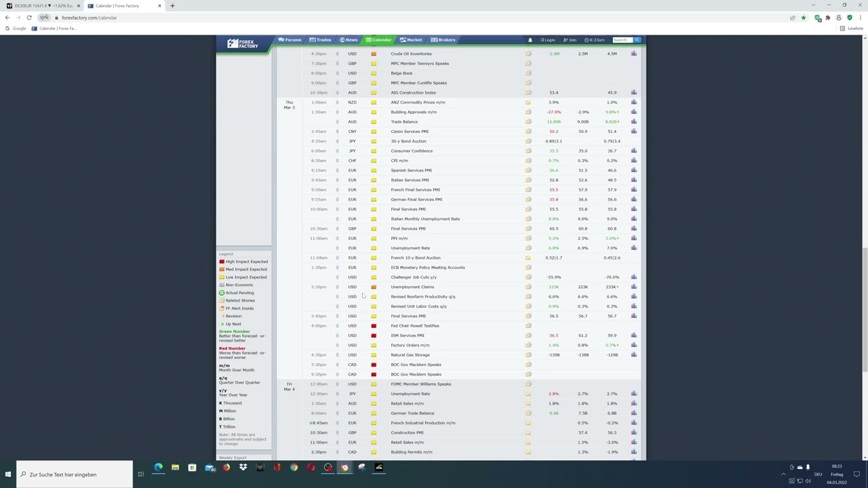
Task: Show graph for German Trade Balance
Action: 633,413
